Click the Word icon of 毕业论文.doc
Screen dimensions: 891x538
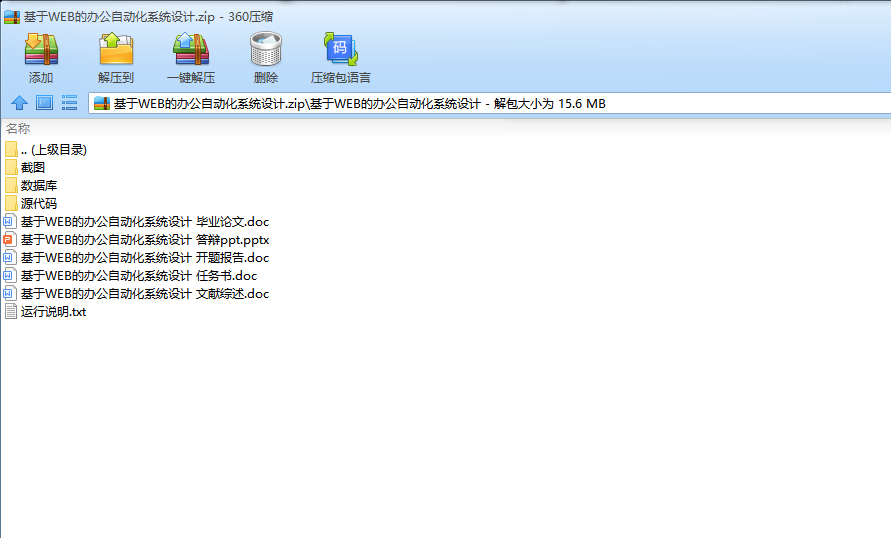[10, 222]
